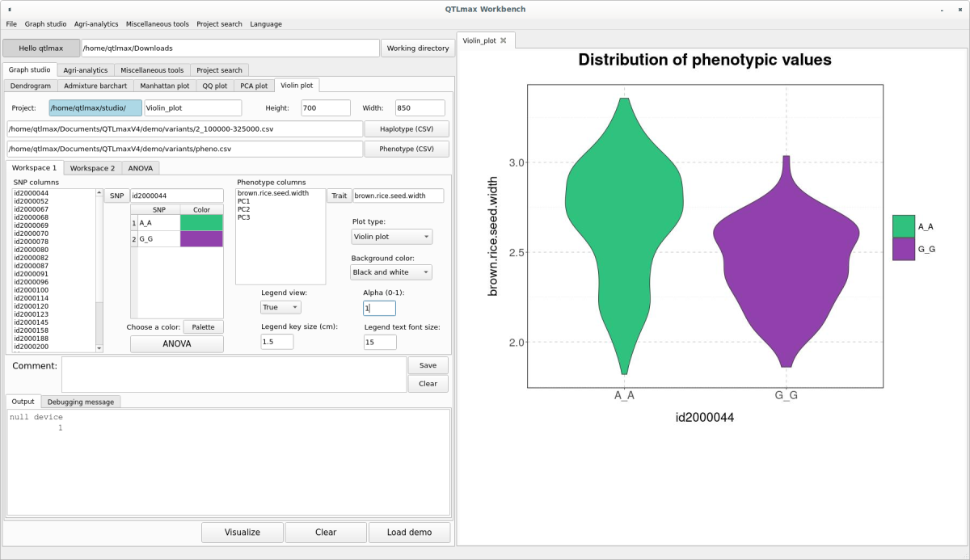Open the Legend view dropdown
The width and height of the screenshot is (970, 560).
click(280, 307)
